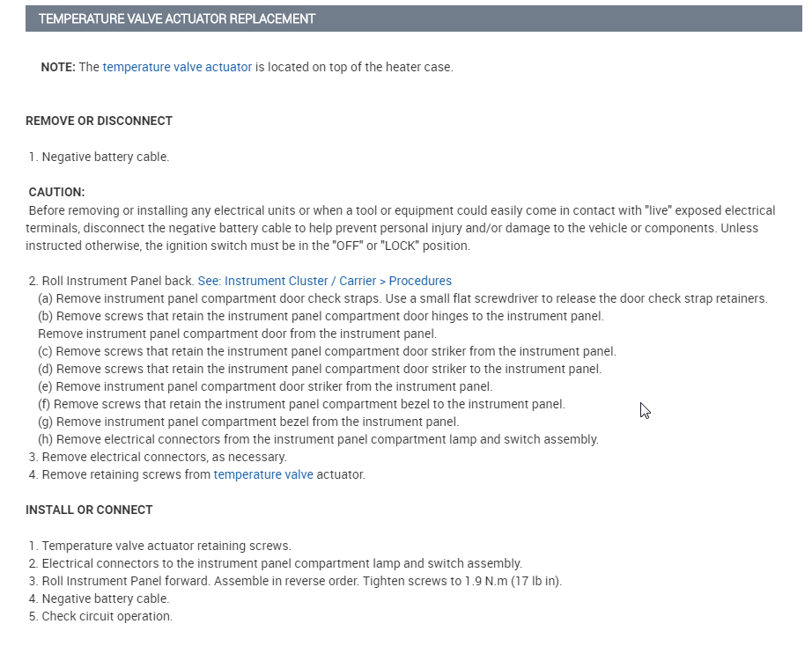Viewport: 812px width, 646px height.
Task: Open 'See: Instrument Cluster / Carrier > Procedures' link
Action: point(324,281)
